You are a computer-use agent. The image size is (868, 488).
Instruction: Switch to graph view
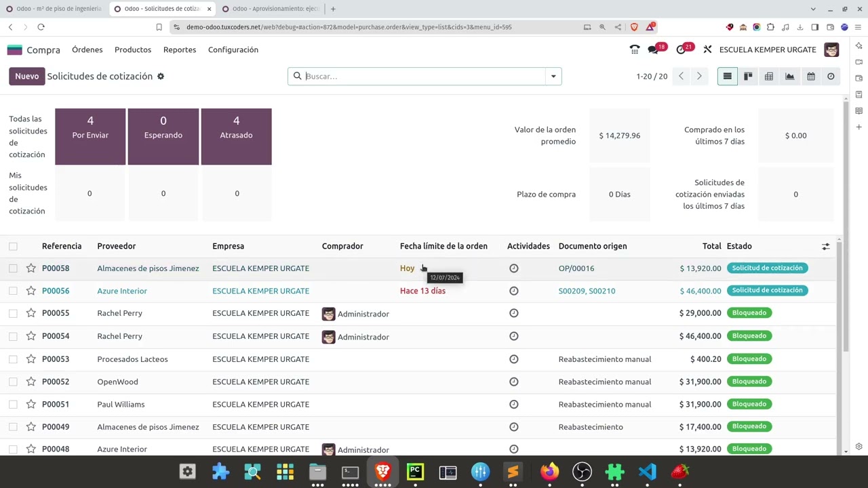click(789, 77)
